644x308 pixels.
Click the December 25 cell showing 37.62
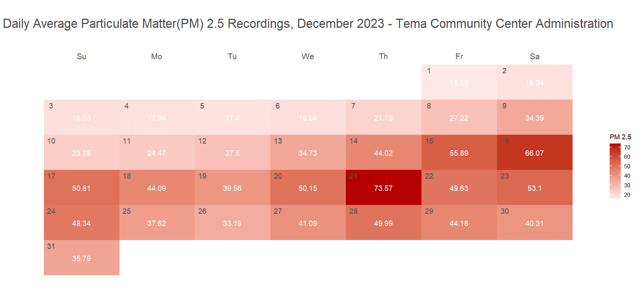(x=157, y=223)
